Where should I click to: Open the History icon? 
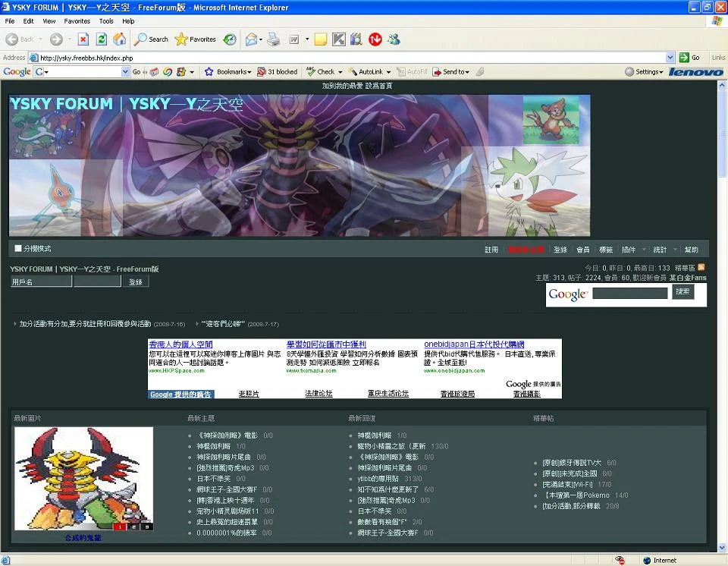[230, 39]
